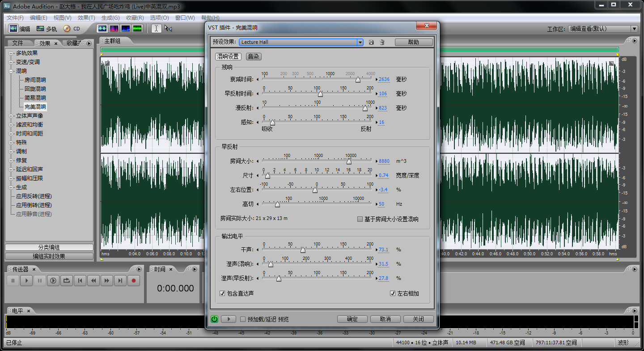The image size is (644, 351).
Task: Open the 工作区 workspace dropdown
Action: pos(634,29)
